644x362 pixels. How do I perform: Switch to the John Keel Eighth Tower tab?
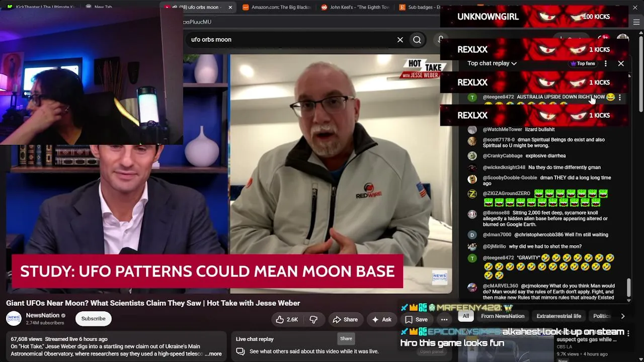354,7
